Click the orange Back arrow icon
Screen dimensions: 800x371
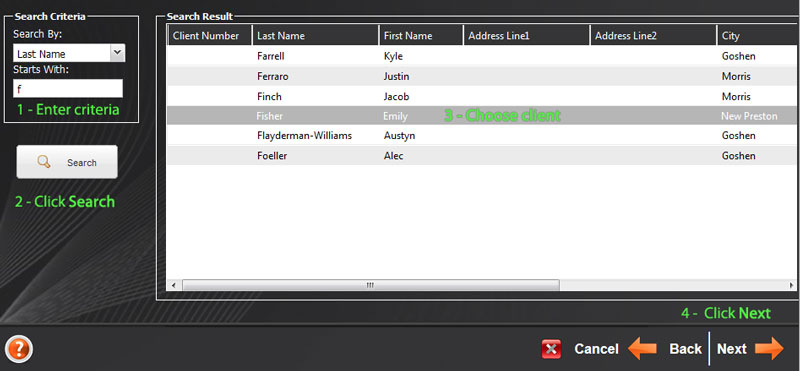click(x=642, y=349)
